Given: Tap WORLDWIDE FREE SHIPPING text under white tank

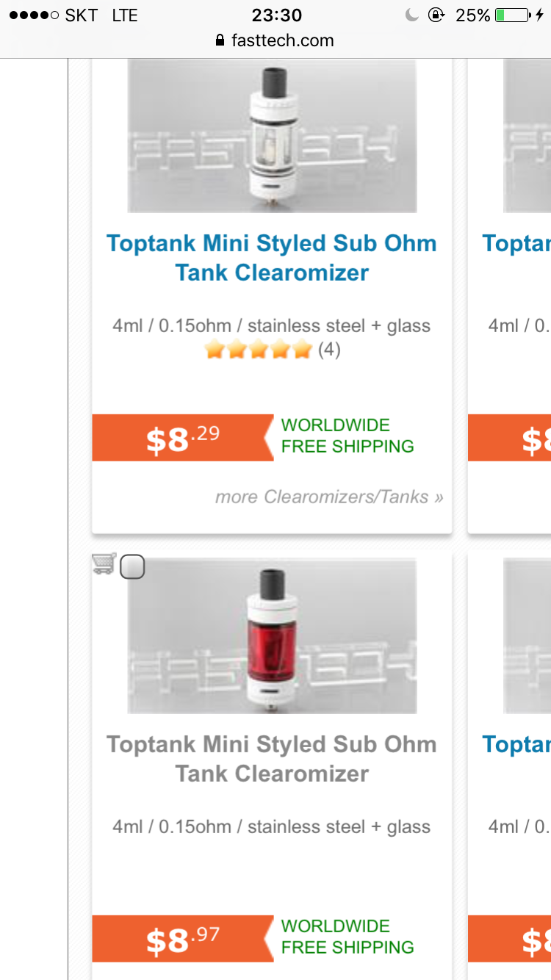Looking at the screenshot, I should 347,436.
